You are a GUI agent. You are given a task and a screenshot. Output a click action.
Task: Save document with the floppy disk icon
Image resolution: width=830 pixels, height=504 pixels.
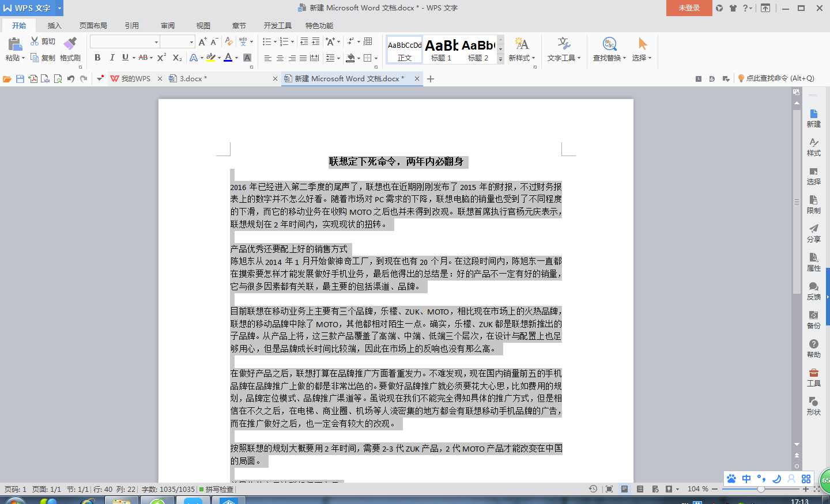click(x=20, y=79)
